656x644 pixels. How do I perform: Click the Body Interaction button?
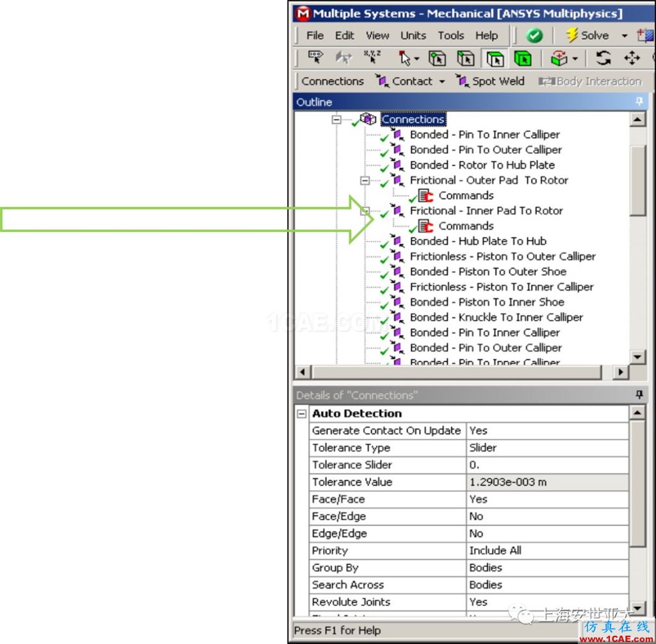pyautogui.click(x=590, y=81)
